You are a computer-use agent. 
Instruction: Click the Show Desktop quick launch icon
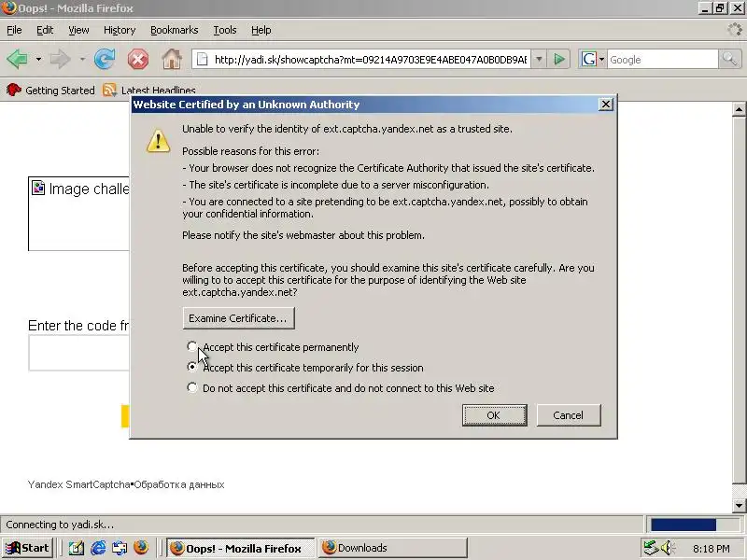[77, 548]
